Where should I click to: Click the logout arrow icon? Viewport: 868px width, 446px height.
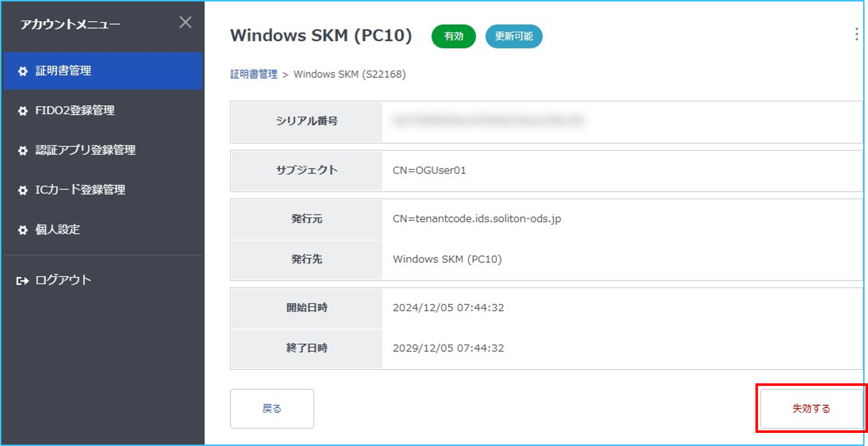pyautogui.click(x=23, y=281)
